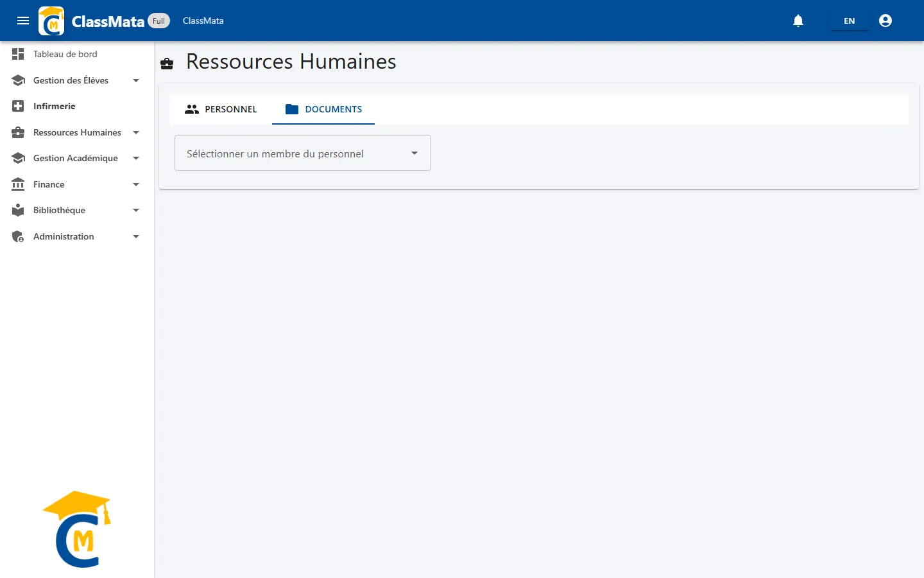Expand the Finance submenu arrow
Image resolution: width=924 pixels, height=578 pixels.
136,184
